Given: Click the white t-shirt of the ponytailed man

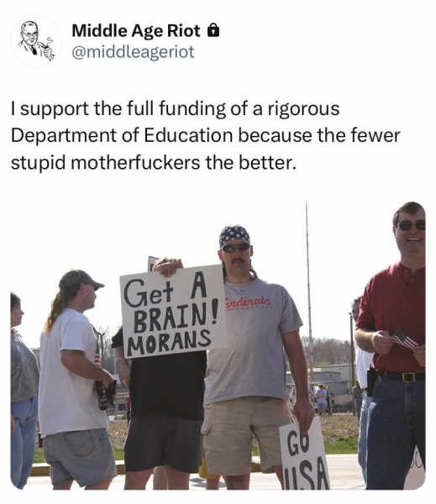Looking at the screenshot, I should tap(72, 372).
